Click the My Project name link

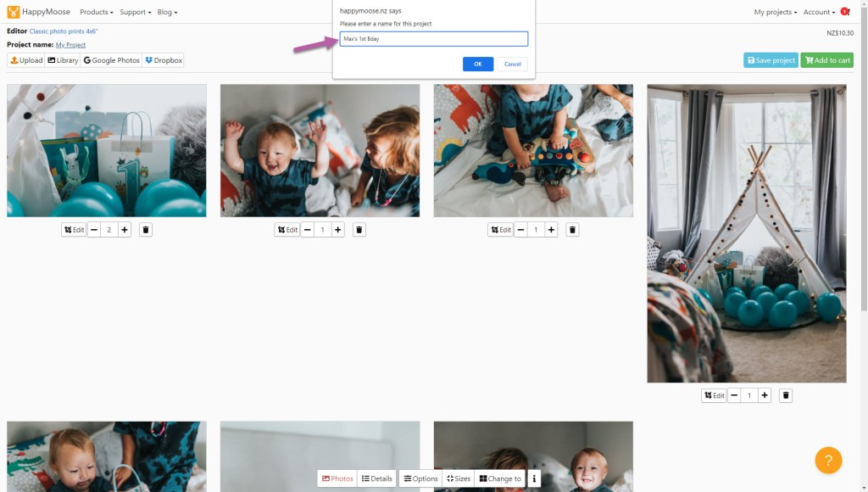pyautogui.click(x=70, y=45)
